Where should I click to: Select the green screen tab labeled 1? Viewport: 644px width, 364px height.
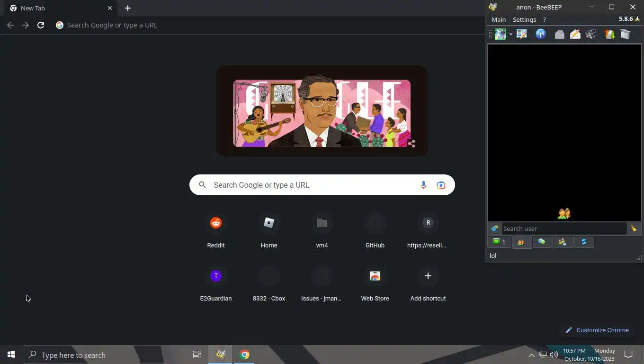tap(499, 242)
